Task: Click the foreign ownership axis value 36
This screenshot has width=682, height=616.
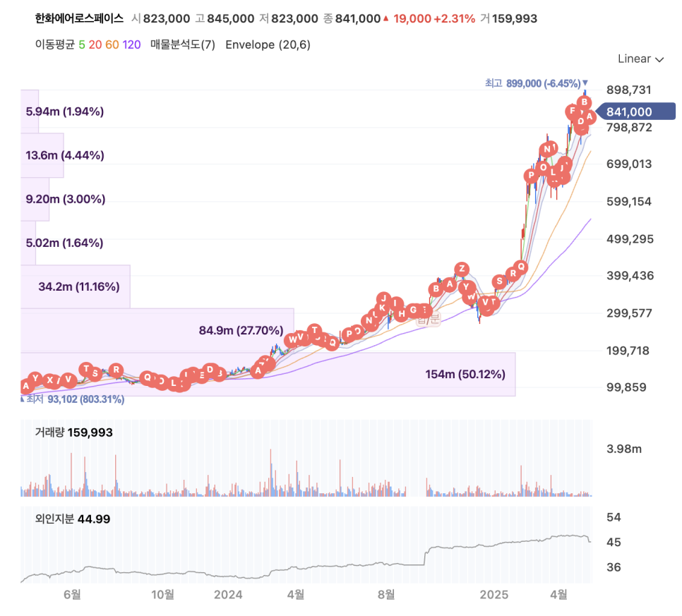Action: click(614, 567)
